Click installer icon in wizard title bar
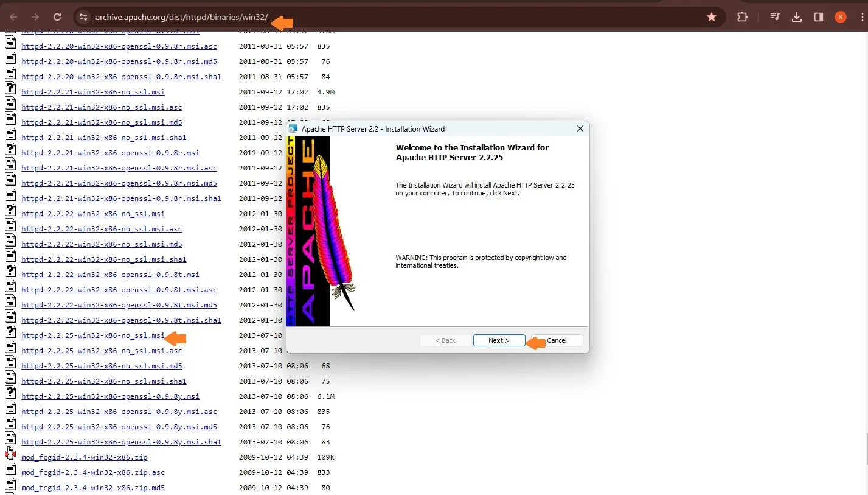868x495 pixels. [x=293, y=129]
